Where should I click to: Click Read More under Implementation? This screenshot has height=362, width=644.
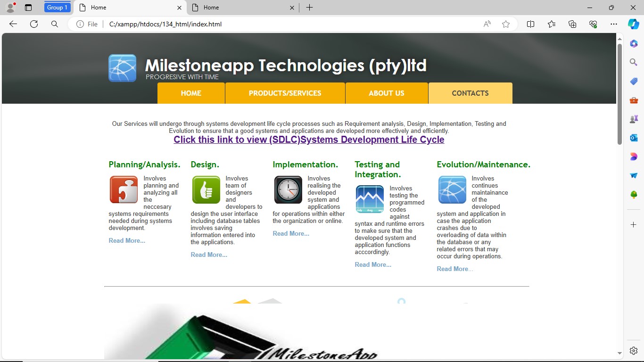(x=291, y=234)
